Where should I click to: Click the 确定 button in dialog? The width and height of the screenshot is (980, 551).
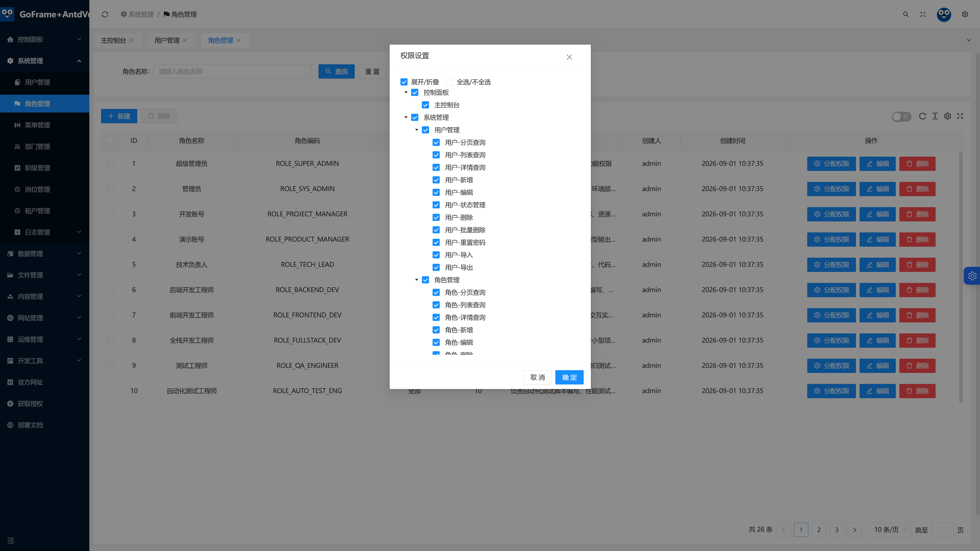569,377
